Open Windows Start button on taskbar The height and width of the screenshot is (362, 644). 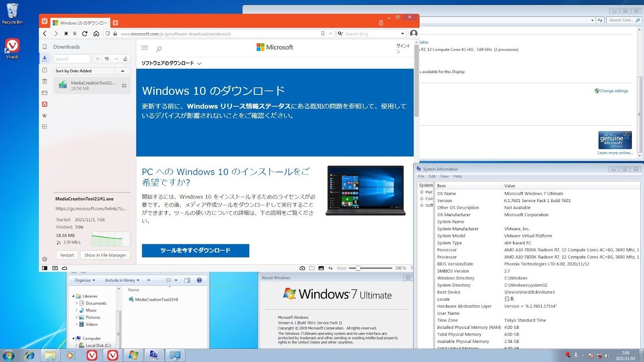click(x=9, y=355)
